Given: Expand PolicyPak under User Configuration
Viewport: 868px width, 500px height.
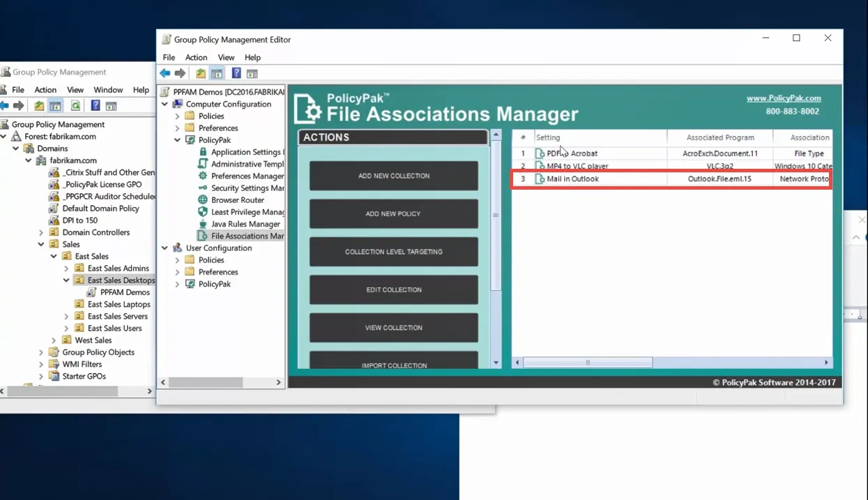Looking at the screenshot, I should (178, 284).
